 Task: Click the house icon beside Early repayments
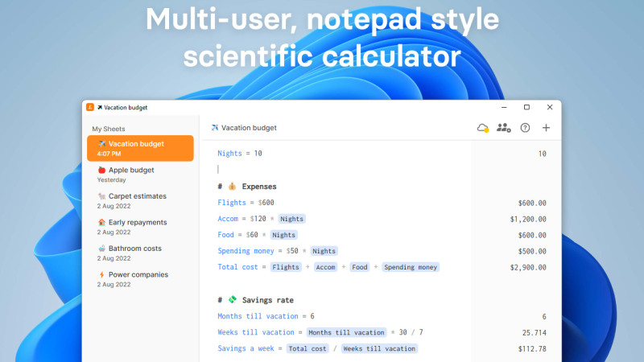tap(101, 223)
